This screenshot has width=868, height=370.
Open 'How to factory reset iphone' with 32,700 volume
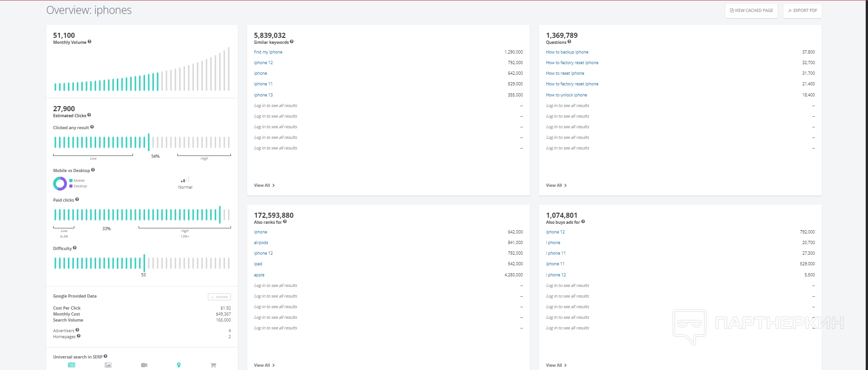click(x=572, y=63)
